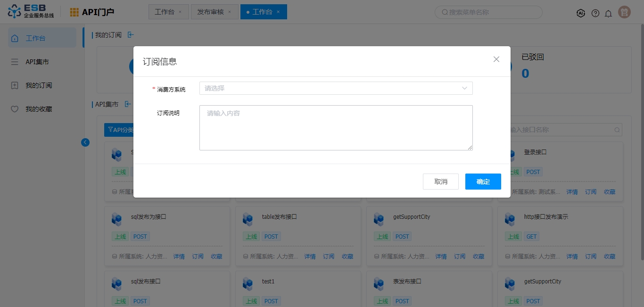Click the collapse icon beside 我的订阅 heading

(x=131, y=35)
